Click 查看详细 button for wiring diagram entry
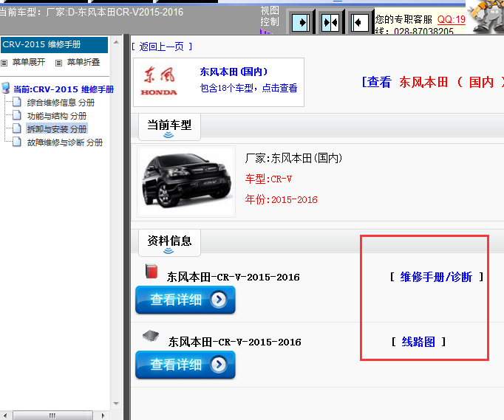Viewport: 504px width, 420px height. coord(185,365)
